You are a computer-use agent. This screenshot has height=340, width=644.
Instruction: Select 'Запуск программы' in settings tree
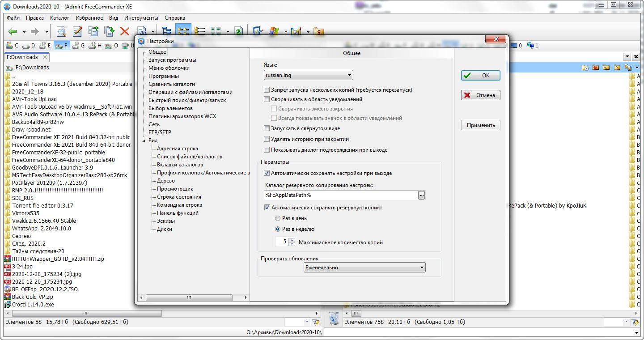(x=172, y=60)
